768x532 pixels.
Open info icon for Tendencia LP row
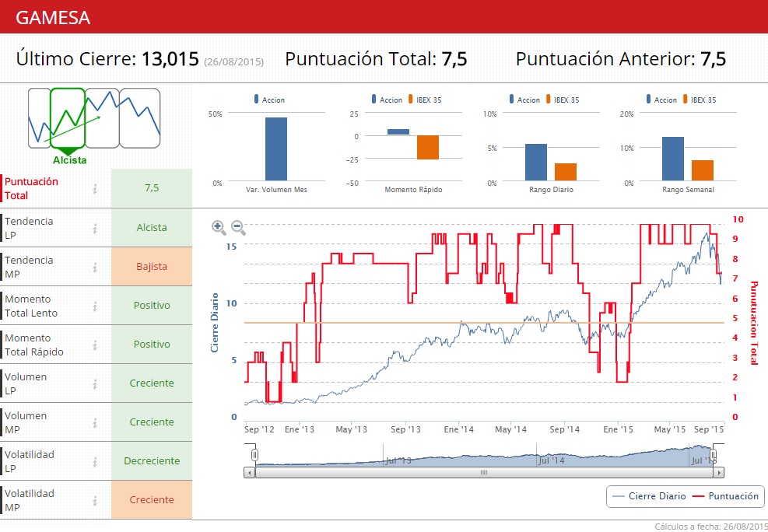95,228
